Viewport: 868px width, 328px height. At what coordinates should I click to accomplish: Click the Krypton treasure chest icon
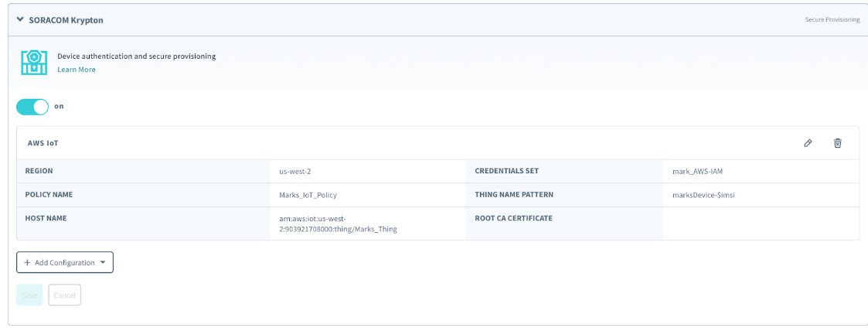[x=34, y=62]
